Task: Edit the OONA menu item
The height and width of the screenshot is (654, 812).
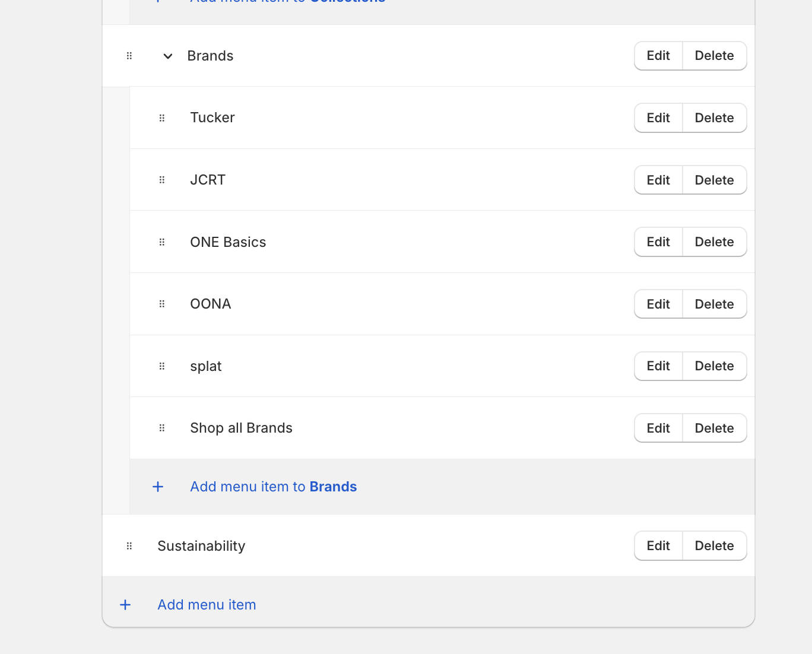Action: point(658,304)
